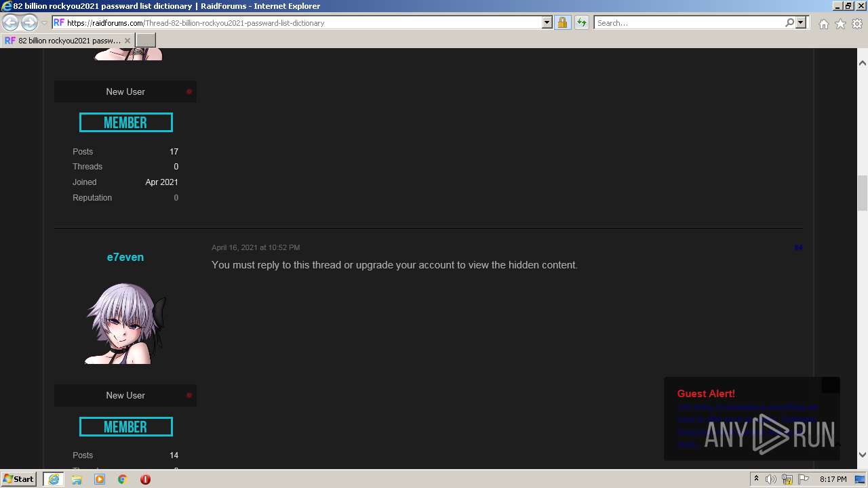868x488 pixels.
Task: Click the hidden content reply notice text
Action: tap(395, 265)
